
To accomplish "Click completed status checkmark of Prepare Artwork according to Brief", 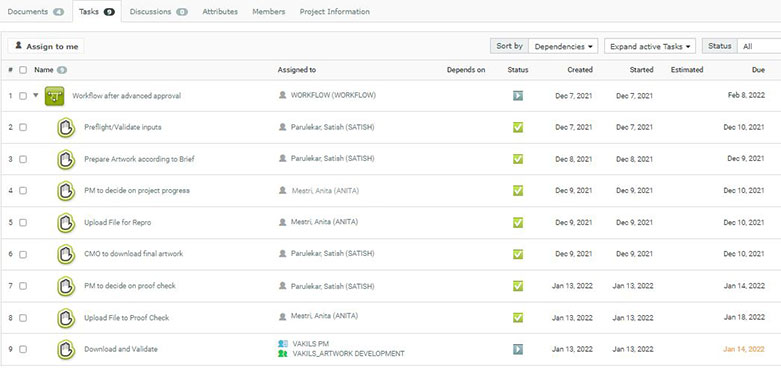I will pyautogui.click(x=518, y=159).
